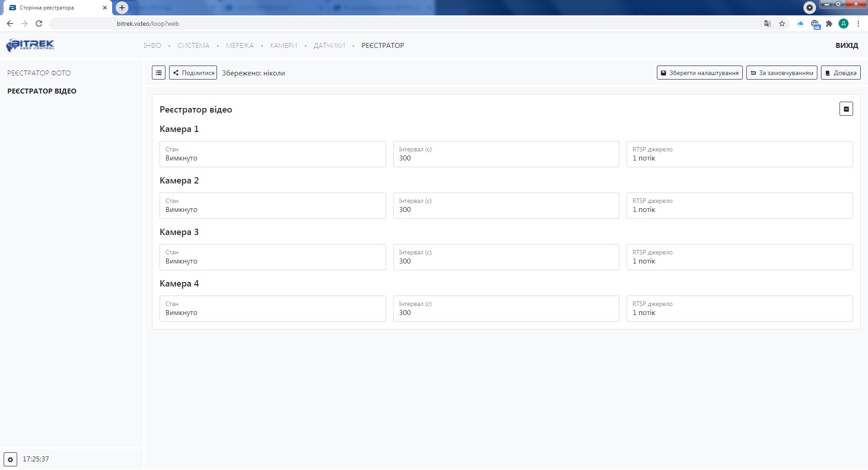Go to the КАМЕРИ menu section
868x470 pixels.
(x=283, y=46)
